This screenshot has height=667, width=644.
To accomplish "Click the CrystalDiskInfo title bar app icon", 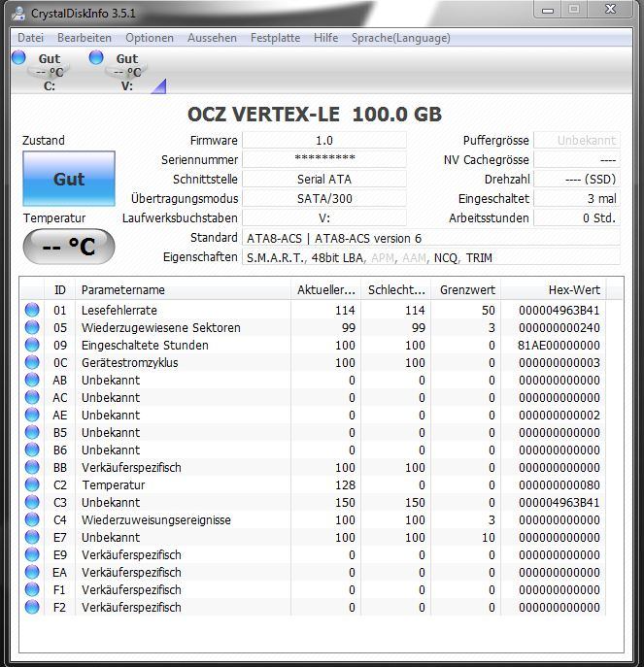I will (x=18, y=13).
